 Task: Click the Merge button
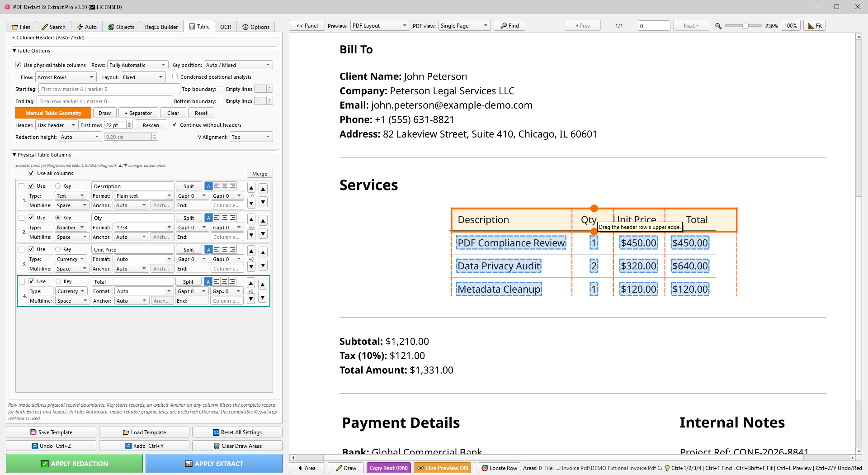tap(259, 173)
